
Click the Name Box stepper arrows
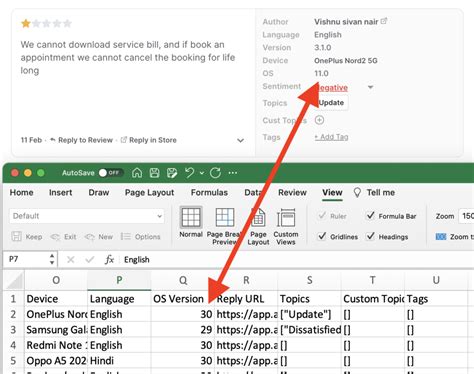[x=52, y=259]
